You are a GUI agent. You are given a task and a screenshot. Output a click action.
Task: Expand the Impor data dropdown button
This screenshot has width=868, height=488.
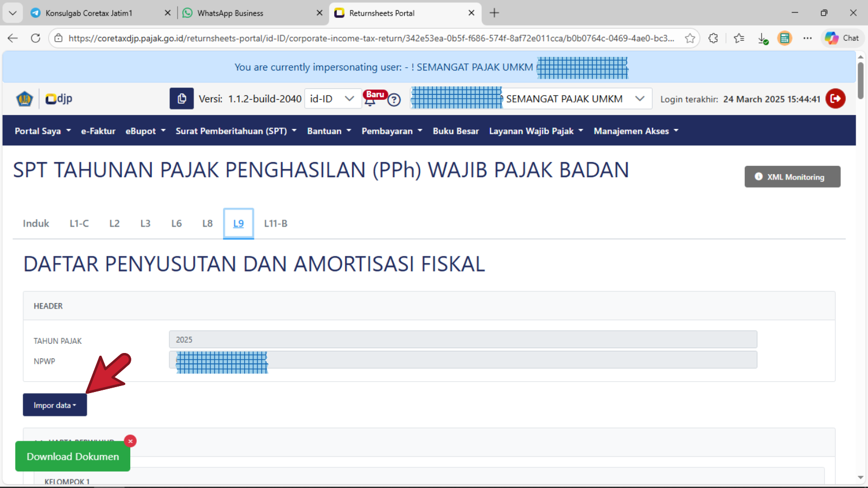click(x=55, y=405)
